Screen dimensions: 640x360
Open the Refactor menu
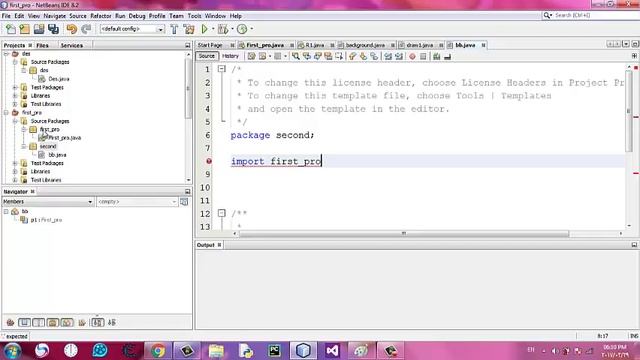(100, 16)
